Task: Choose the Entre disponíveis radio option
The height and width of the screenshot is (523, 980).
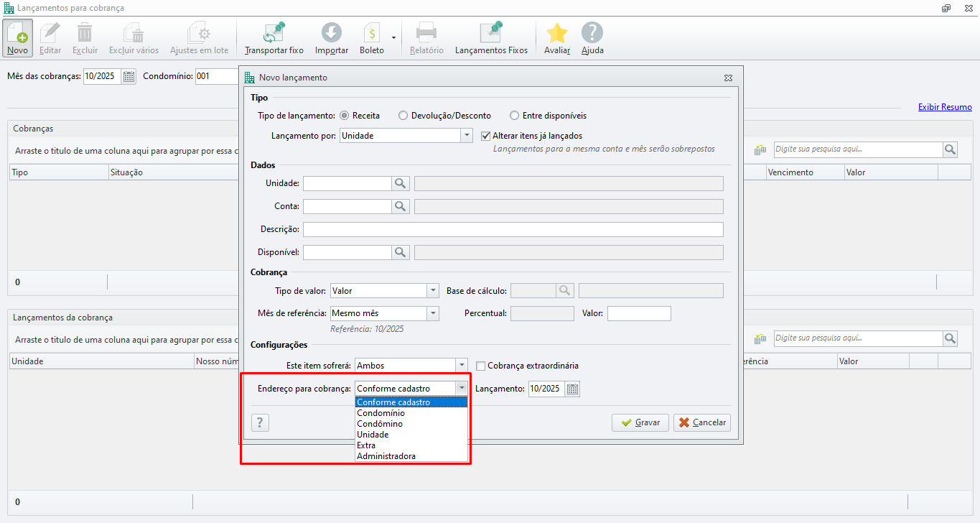Action: pos(514,116)
